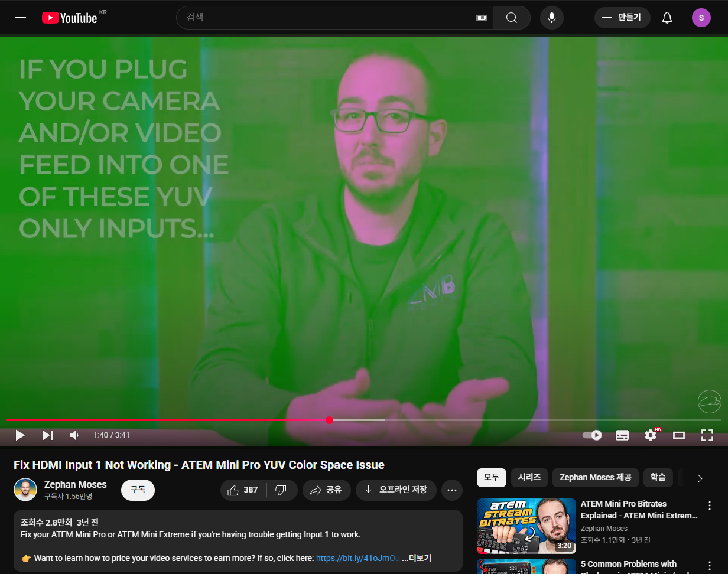Subscribe using the 구독 button
This screenshot has height=574, width=728.
[x=138, y=490]
